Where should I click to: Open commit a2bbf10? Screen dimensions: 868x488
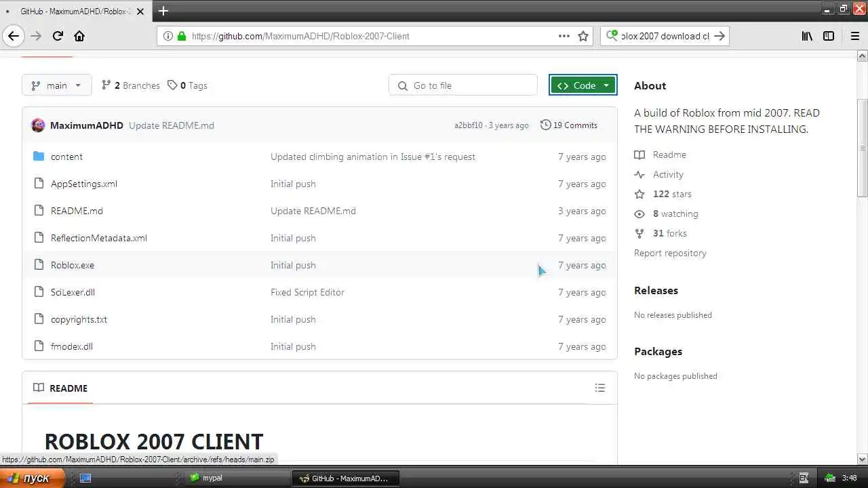point(469,125)
